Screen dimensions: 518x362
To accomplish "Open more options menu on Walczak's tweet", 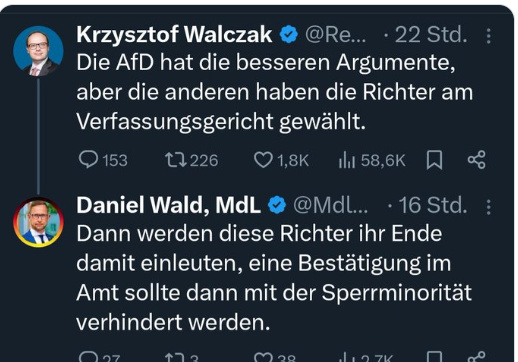I will tap(488, 36).
